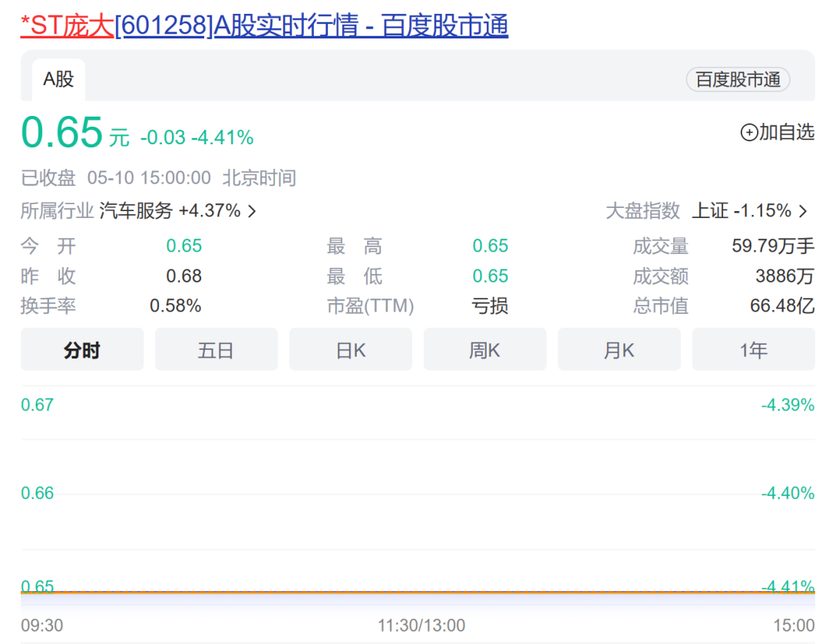Switch to 月K chart tab
829x644 pixels.
(619, 349)
